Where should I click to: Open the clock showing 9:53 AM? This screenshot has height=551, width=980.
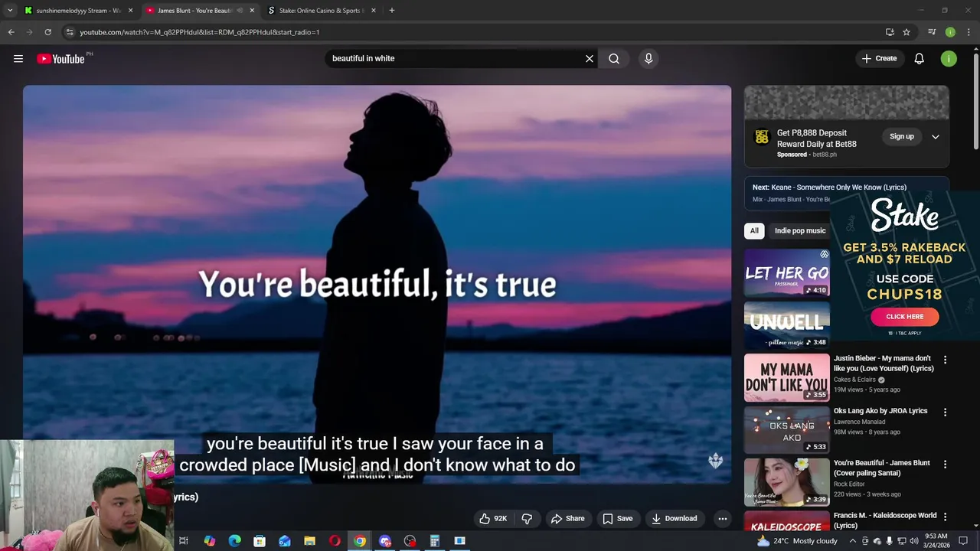click(936, 541)
